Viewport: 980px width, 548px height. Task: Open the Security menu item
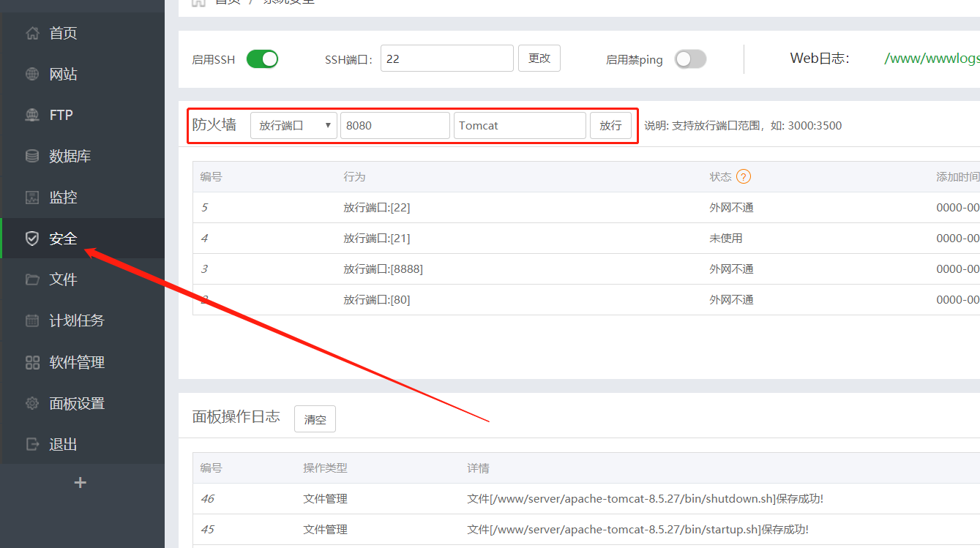tap(63, 239)
